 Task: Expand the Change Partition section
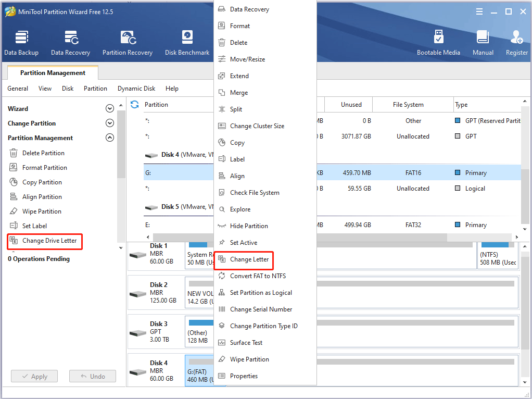click(110, 123)
